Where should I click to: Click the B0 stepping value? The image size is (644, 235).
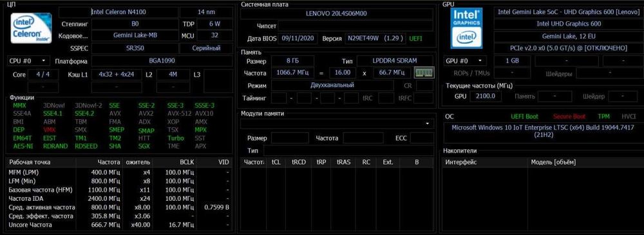tap(135, 24)
